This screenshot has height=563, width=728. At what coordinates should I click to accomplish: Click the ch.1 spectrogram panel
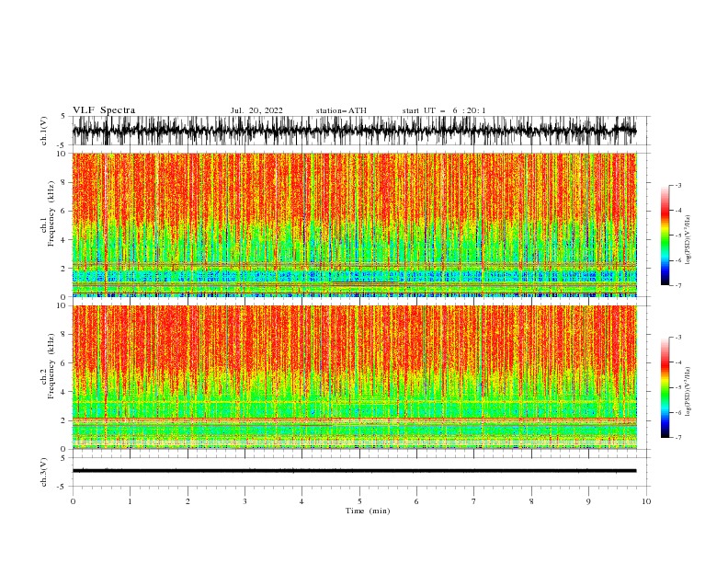tap(354, 224)
